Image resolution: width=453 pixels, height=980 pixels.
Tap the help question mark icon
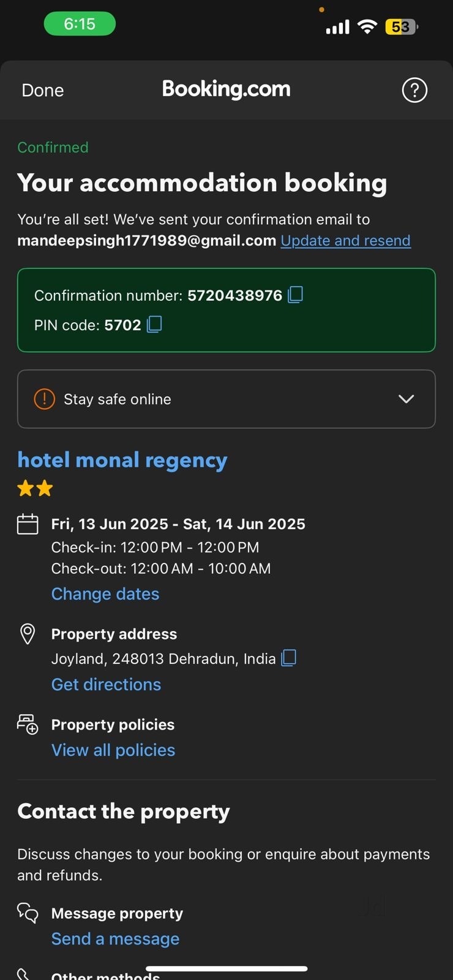click(414, 90)
